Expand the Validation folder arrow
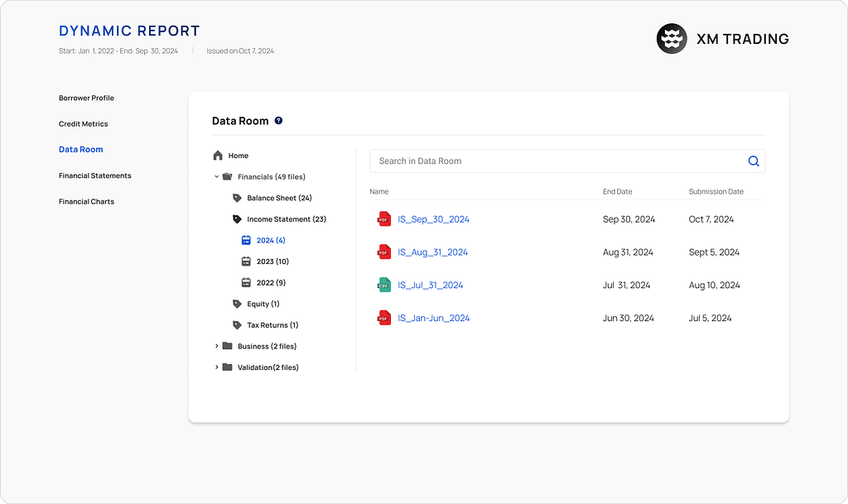This screenshot has width=848, height=504. coord(216,367)
